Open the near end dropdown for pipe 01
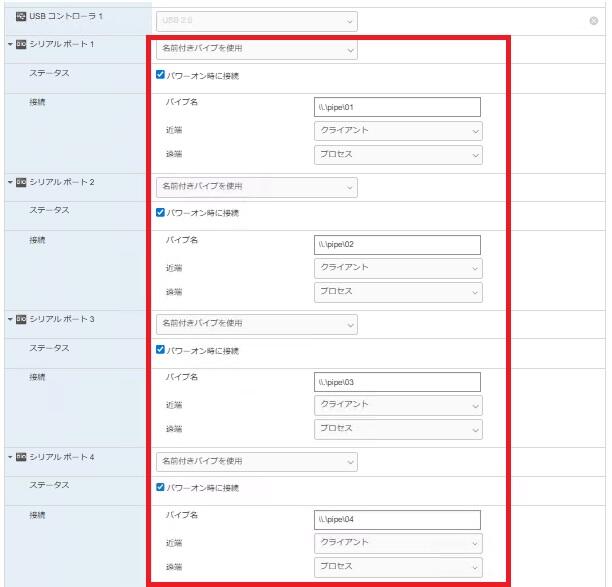The image size is (612, 587). tap(397, 131)
